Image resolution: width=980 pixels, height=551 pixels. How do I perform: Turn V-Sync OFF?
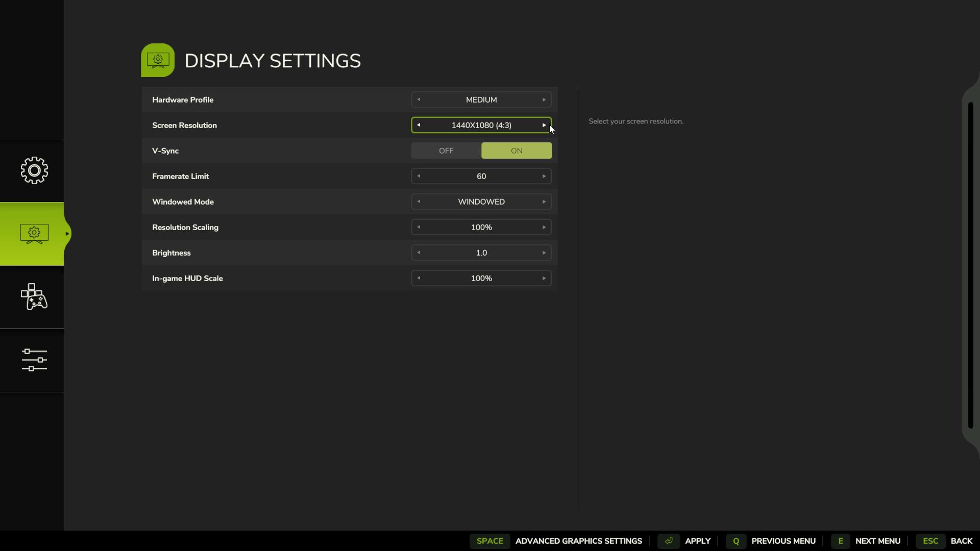(x=446, y=151)
